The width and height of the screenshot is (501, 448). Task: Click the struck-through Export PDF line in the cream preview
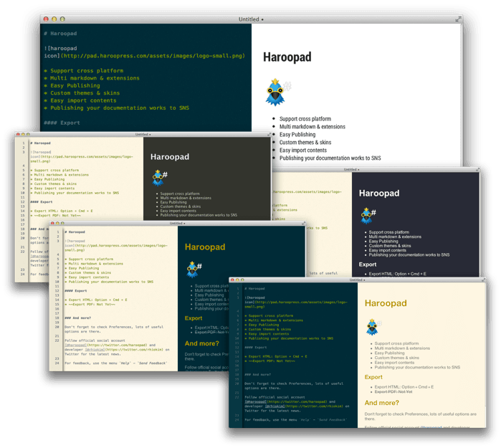click(395, 391)
